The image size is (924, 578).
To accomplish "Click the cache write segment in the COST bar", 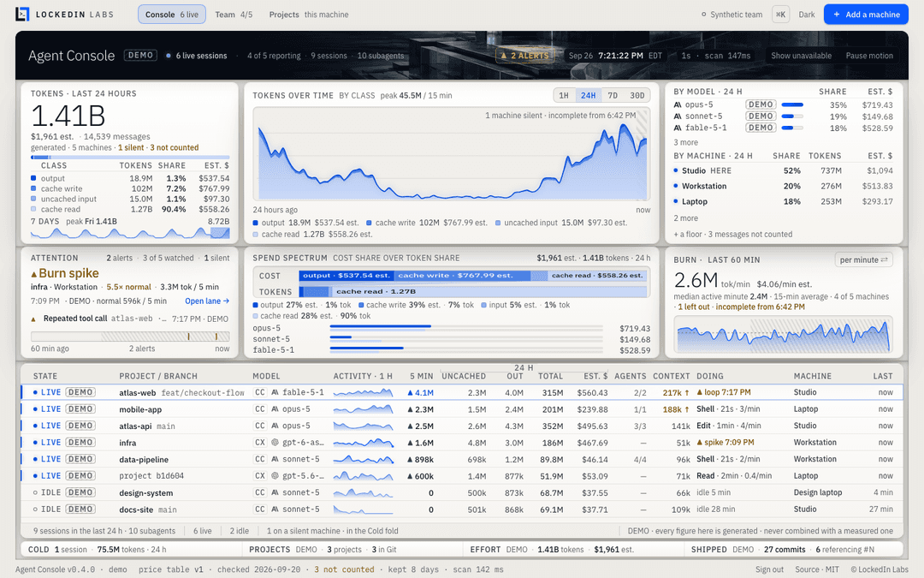I will pyautogui.click(x=465, y=276).
